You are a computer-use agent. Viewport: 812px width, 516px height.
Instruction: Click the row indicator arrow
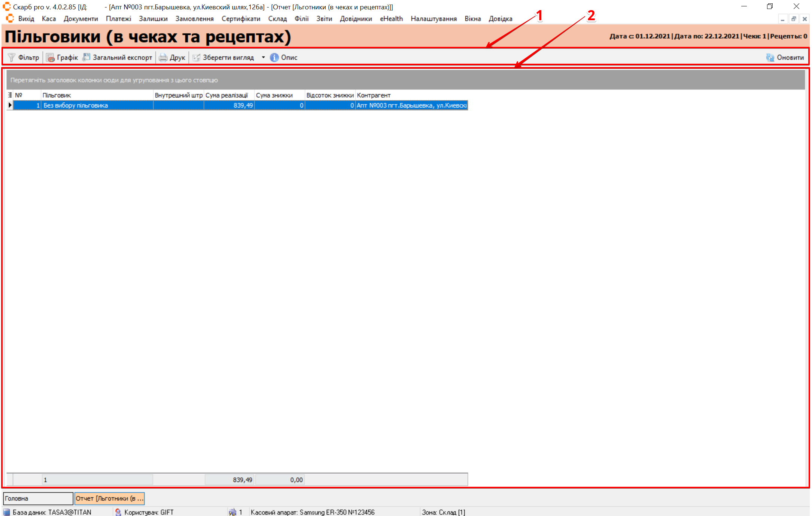point(10,106)
